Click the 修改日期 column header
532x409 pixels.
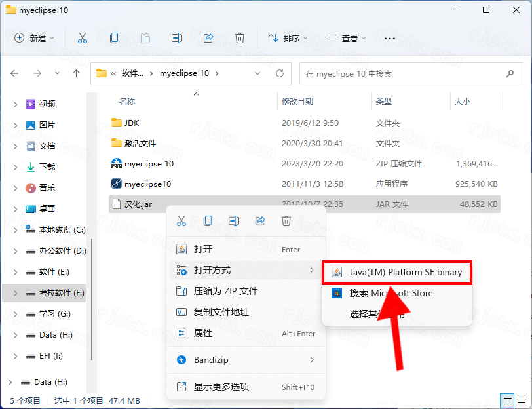pyautogui.click(x=297, y=102)
